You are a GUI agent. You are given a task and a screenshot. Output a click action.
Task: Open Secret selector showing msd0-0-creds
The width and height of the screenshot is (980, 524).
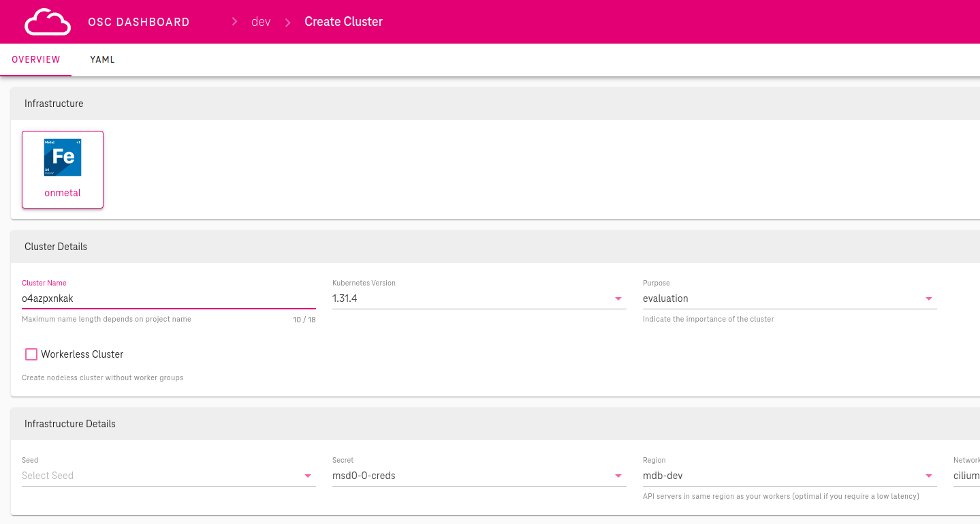click(470, 476)
